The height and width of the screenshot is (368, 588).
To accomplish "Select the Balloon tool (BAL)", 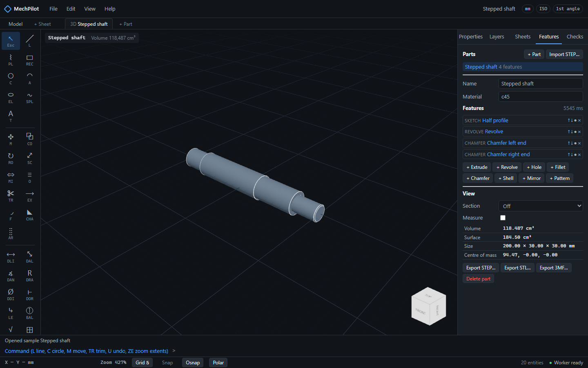I will [x=29, y=313].
